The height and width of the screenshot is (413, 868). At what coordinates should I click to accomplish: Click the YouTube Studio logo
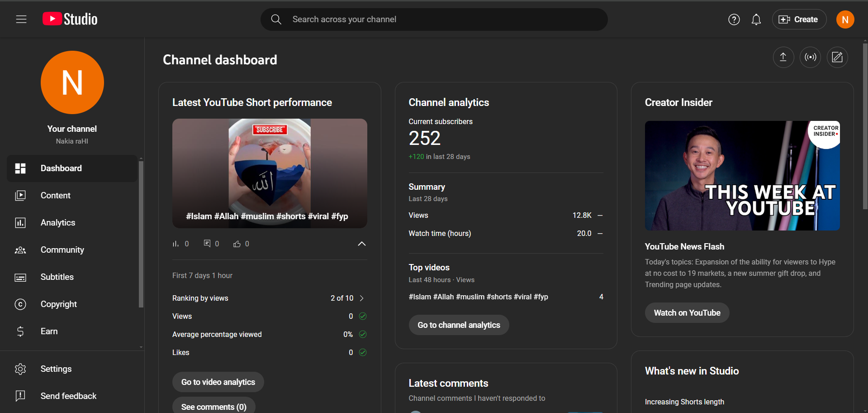click(70, 19)
